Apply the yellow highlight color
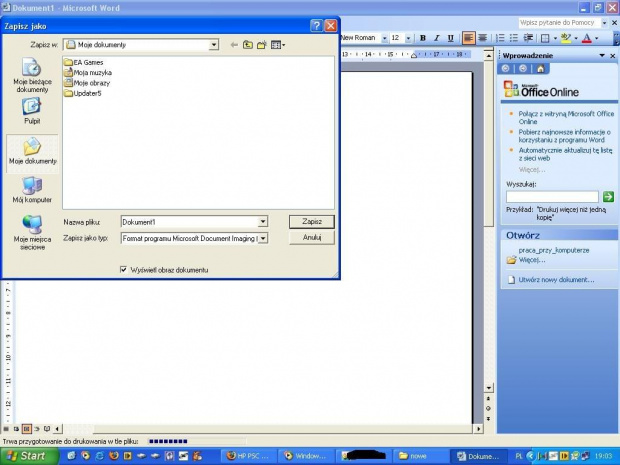The image size is (620, 465). tap(566, 38)
